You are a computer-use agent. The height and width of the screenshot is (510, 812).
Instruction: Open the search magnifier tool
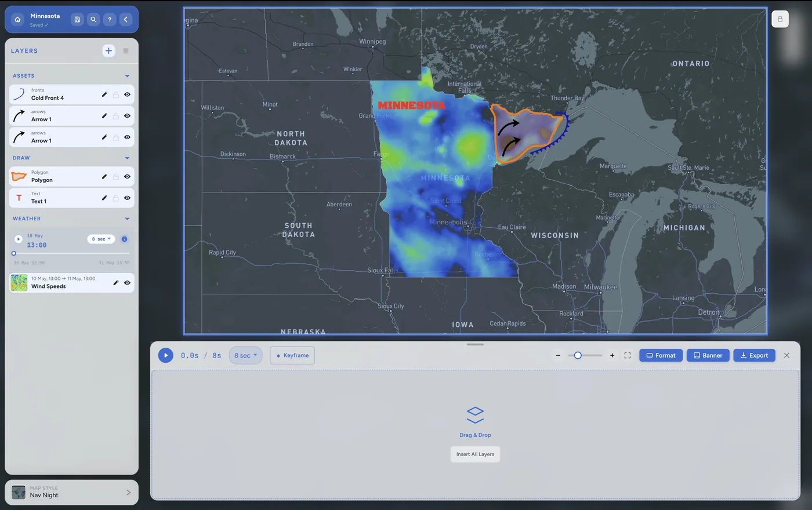pyautogui.click(x=93, y=20)
